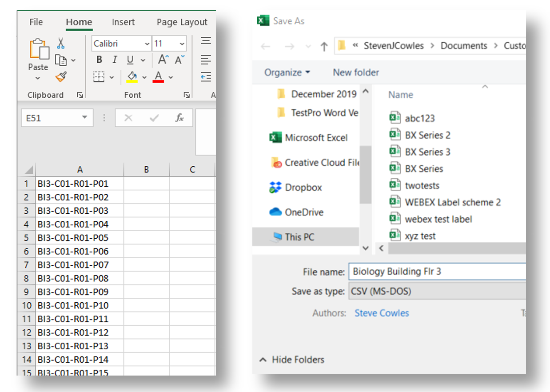Click the New folder button
This screenshot has height=392, width=550.
point(355,72)
